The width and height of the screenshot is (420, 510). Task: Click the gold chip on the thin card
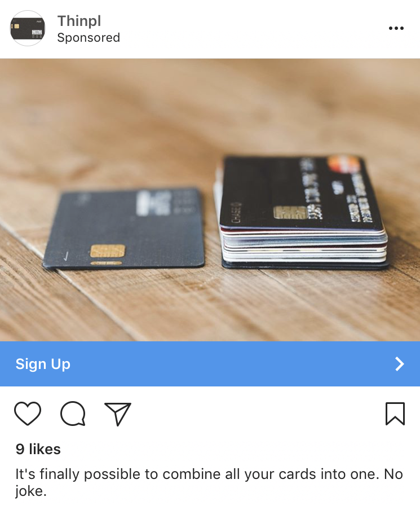click(x=108, y=251)
